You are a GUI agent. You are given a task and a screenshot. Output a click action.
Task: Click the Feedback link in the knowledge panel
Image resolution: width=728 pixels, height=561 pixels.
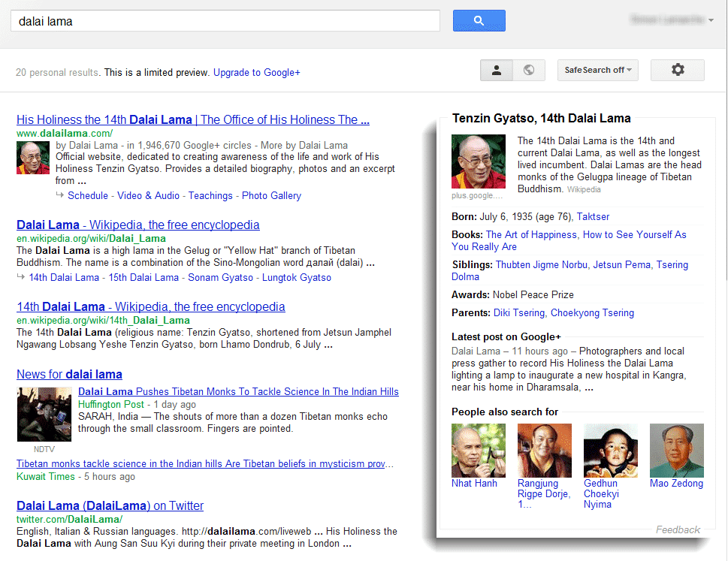coord(678,529)
